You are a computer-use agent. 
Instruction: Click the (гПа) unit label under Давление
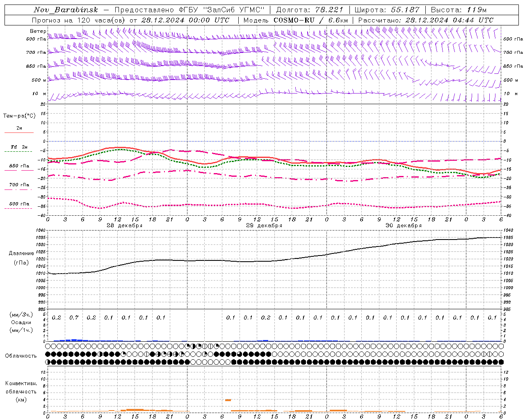coord(21,262)
